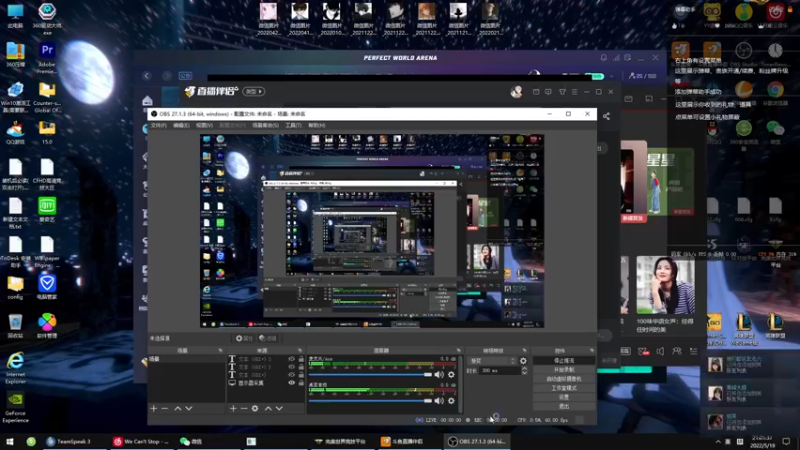Click the 时长 300 ms duration field
Screen dimensions: 800x450
(x=500, y=371)
